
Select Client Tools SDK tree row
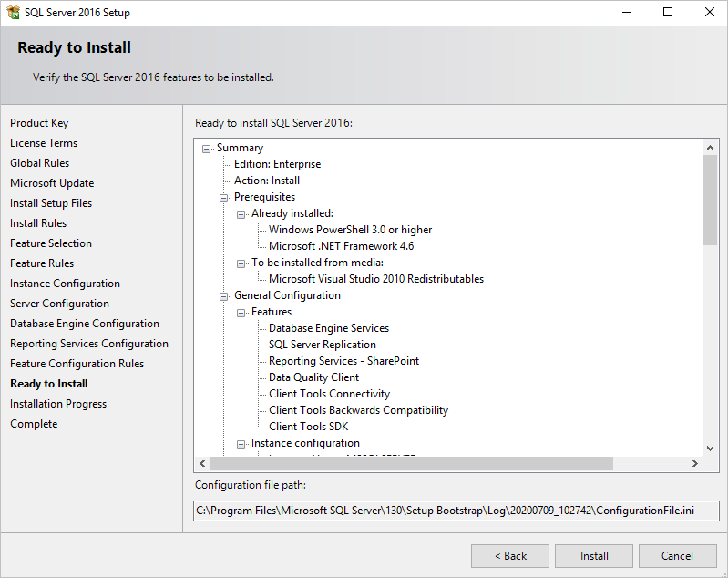click(x=308, y=427)
